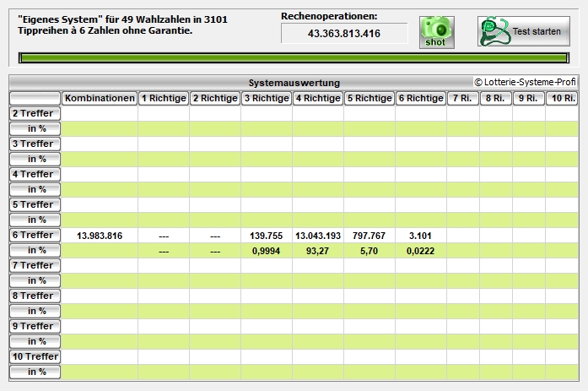Click the Eigenes System description text
Viewport: 588px width, 391px height.
[x=122, y=24]
